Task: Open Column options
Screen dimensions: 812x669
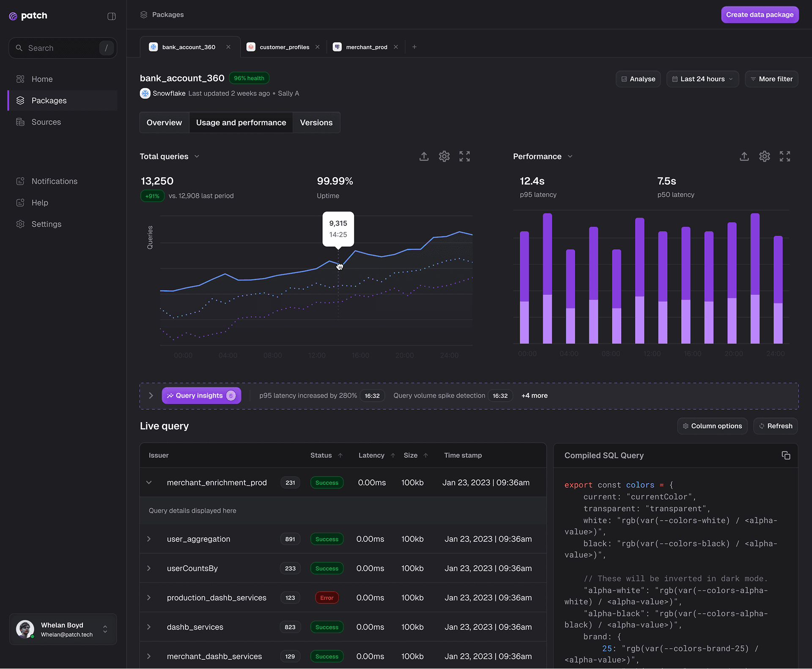Action: click(x=712, y=426)
